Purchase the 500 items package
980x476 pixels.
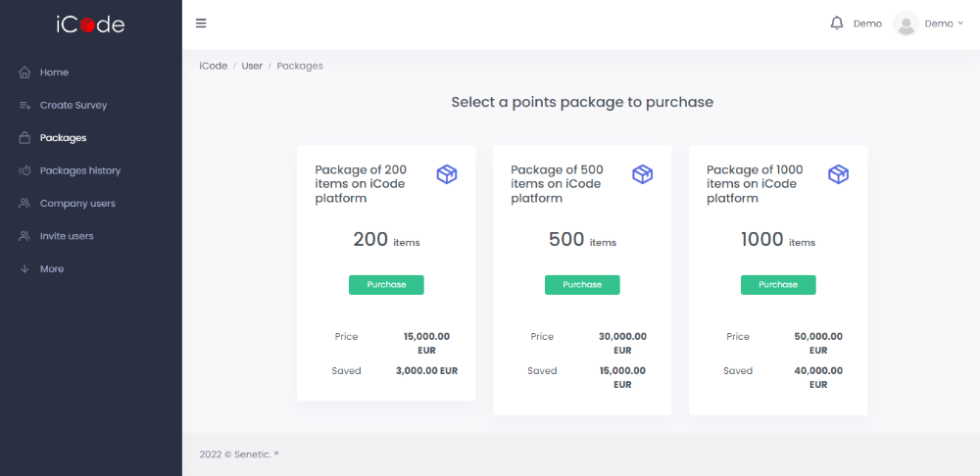pos(582,285)
